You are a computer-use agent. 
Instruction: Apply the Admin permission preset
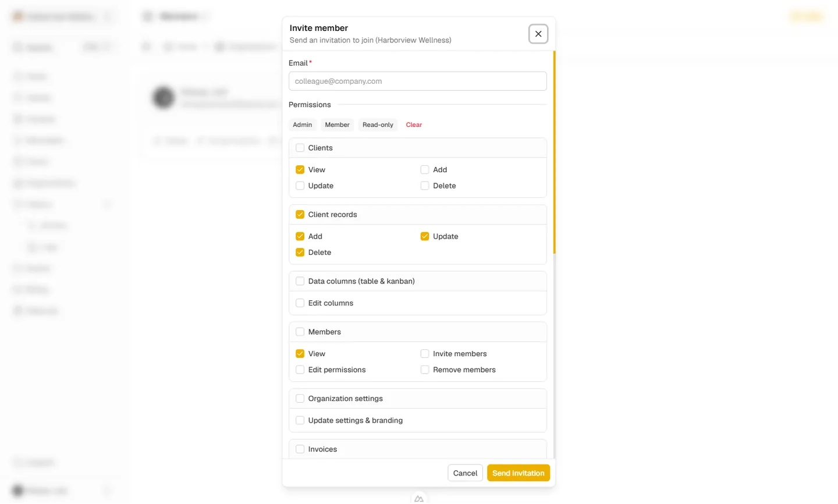tap(302, 125)
